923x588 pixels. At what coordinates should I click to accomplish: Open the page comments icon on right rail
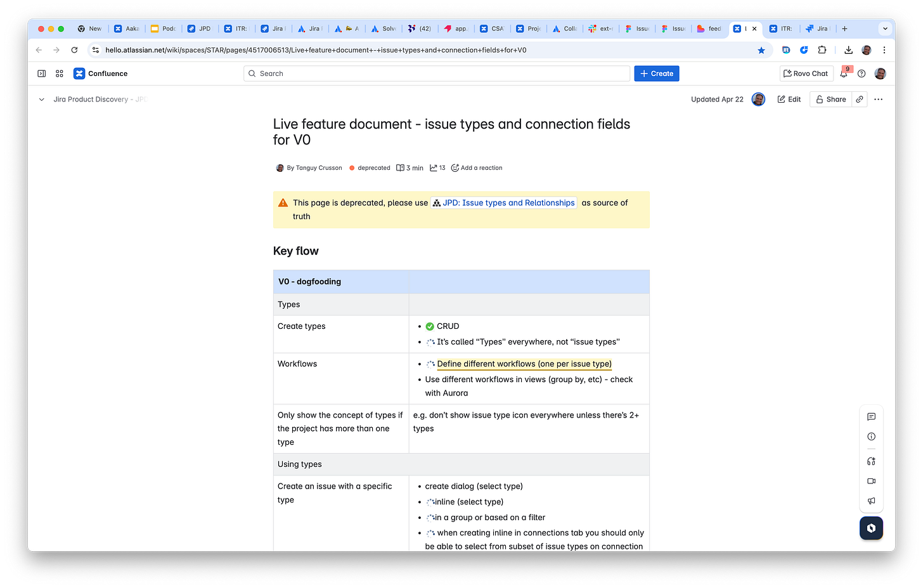point(871,417)
